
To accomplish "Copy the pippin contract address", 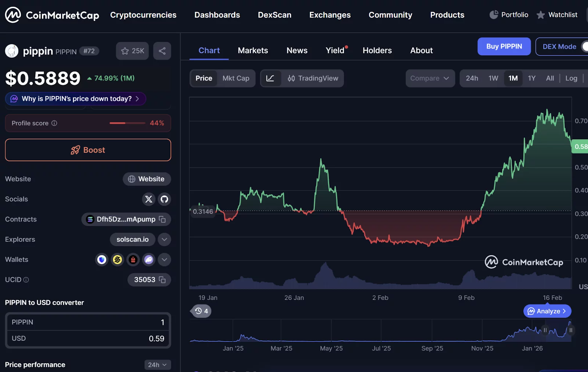I will click(162, 219).
